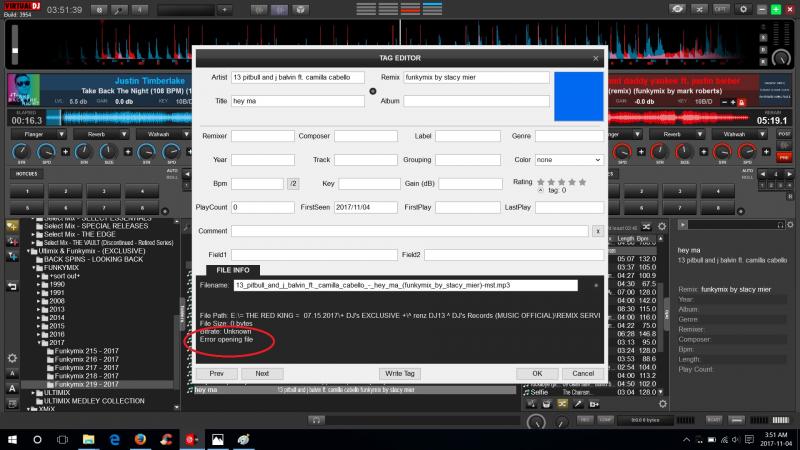Launch Firefox from the taskbar
Screen dimensions: 800x450
pyautogui.click(x=140, y=439)
